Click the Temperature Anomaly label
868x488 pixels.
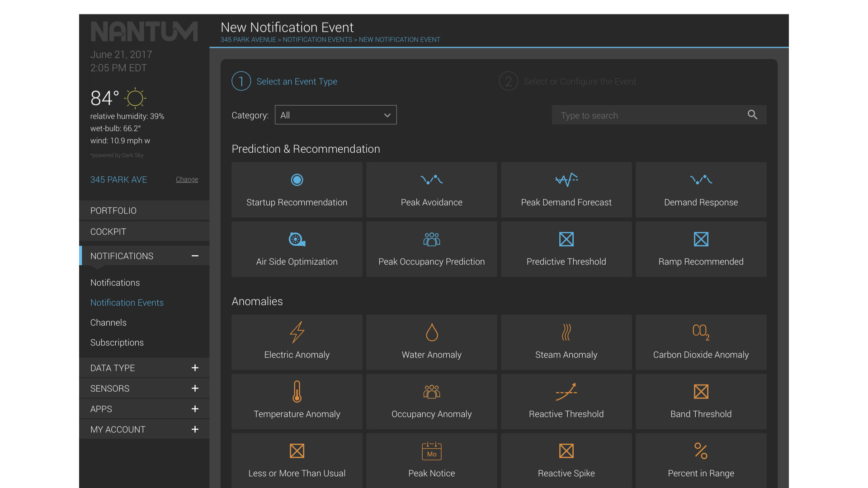(x=297, y=414)
